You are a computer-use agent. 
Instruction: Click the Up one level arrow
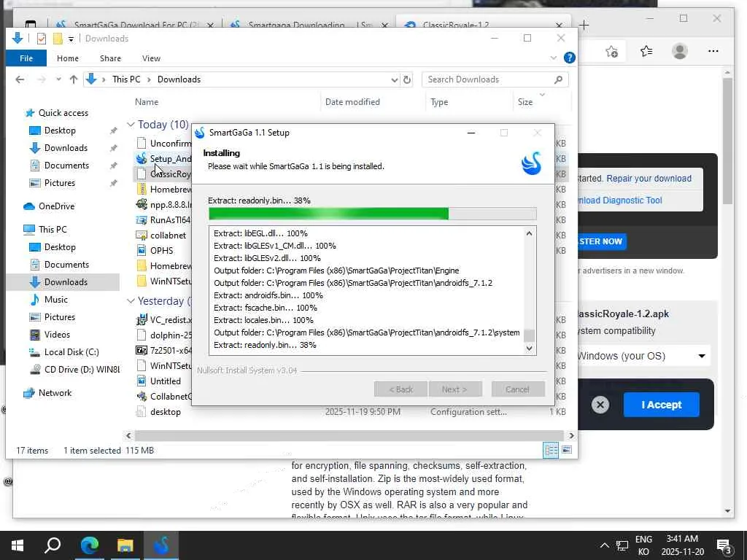click(74, 79)
